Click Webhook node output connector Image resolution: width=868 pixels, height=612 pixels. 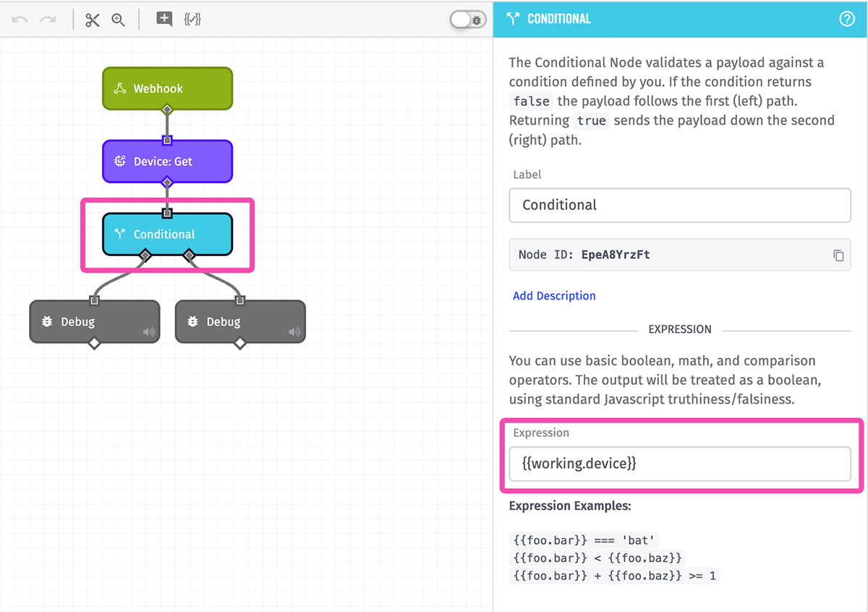pyautogui.click(x=167, y=110)
